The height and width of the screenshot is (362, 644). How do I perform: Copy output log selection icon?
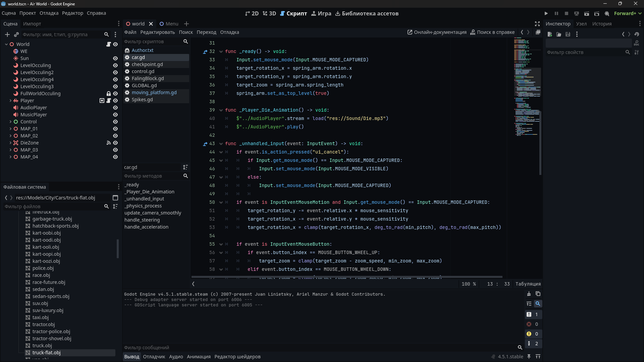pos(538,294)
